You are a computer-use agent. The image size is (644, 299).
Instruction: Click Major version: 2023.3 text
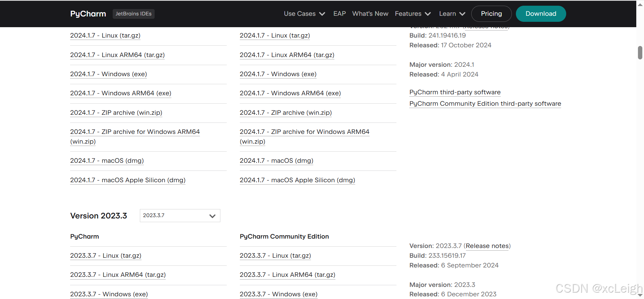coord(442,285)
